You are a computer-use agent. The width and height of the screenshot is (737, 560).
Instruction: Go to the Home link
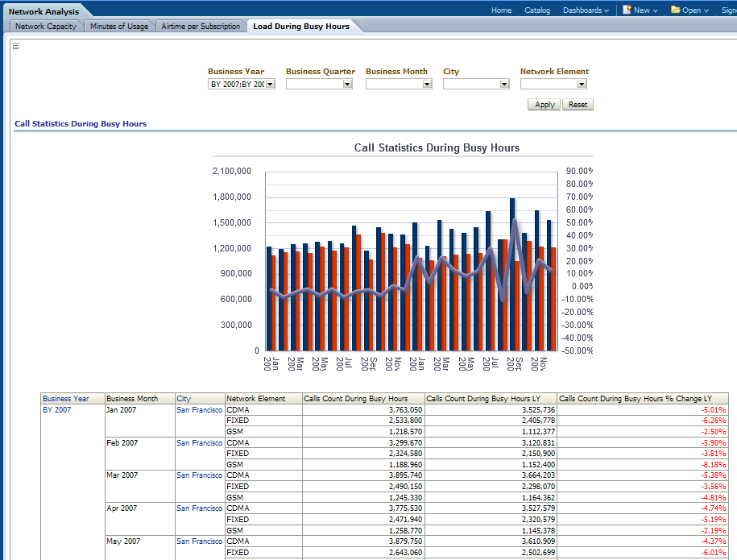[501, 10]
